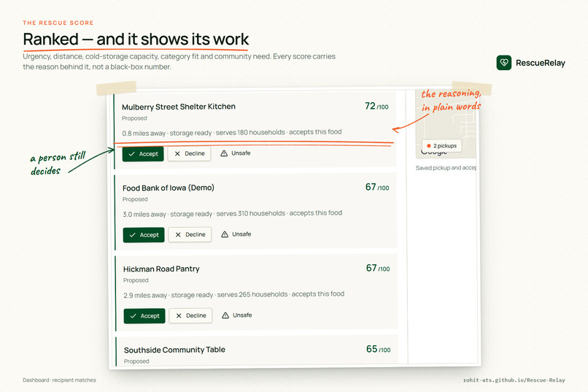Open the rohit-ats.github.io/Rescue-Relay link
This screenshot has height=392, width=588.
click(x=514, y=380)
